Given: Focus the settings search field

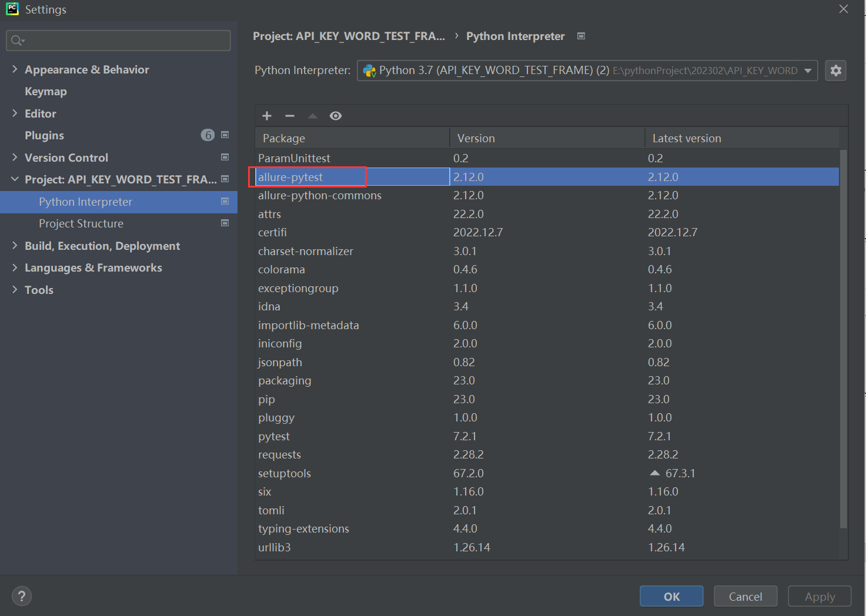Looking at the screenshot, I should [x=118, y=41].
